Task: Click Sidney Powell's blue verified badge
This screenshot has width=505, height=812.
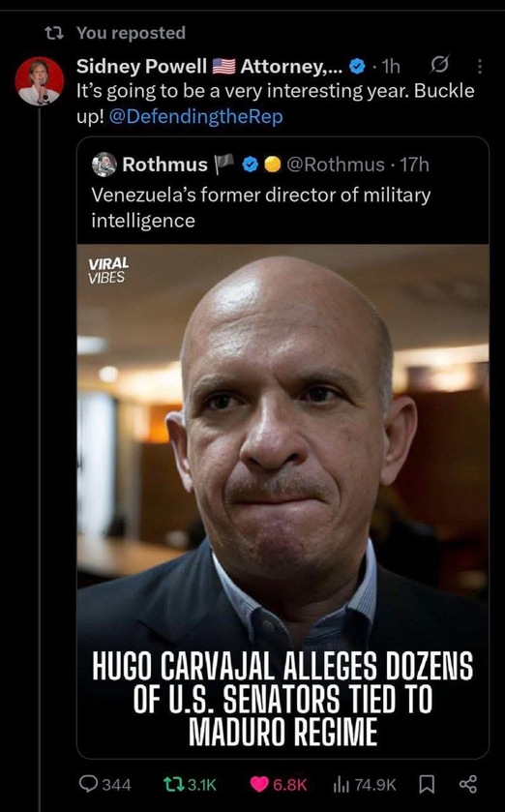Action: tap(357, 66)
